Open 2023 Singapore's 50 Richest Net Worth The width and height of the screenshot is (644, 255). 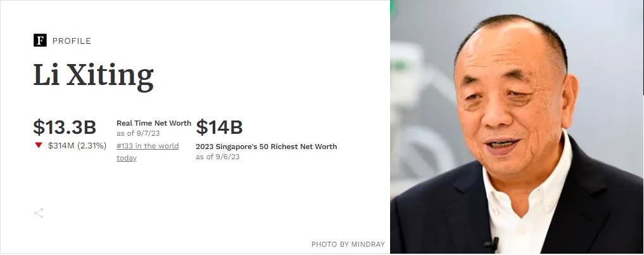266,147
